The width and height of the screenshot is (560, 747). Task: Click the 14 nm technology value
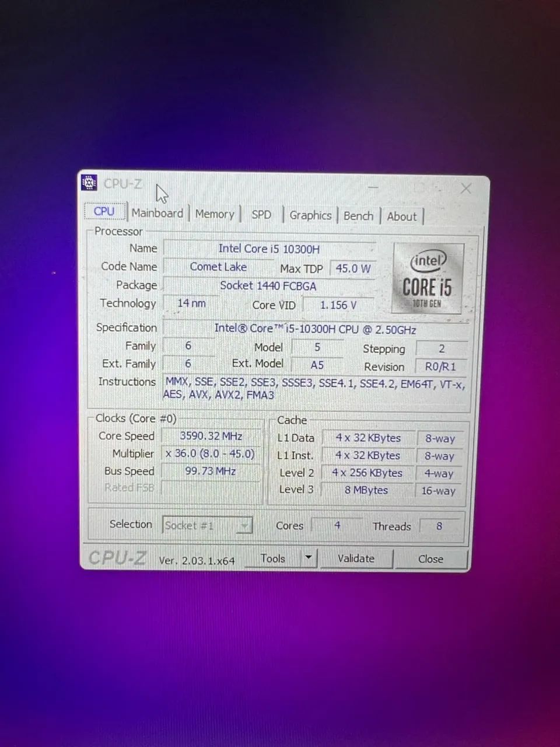click(x=191, y=303)
